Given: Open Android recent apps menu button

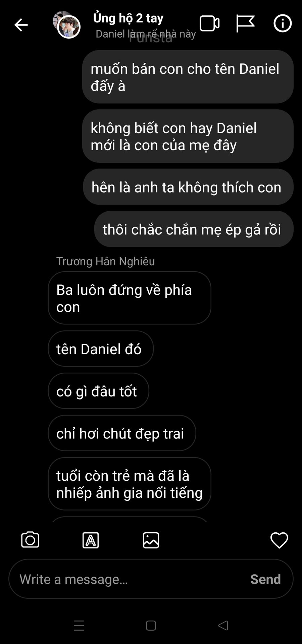Looking at the screenshot, I should pos(79,626).
